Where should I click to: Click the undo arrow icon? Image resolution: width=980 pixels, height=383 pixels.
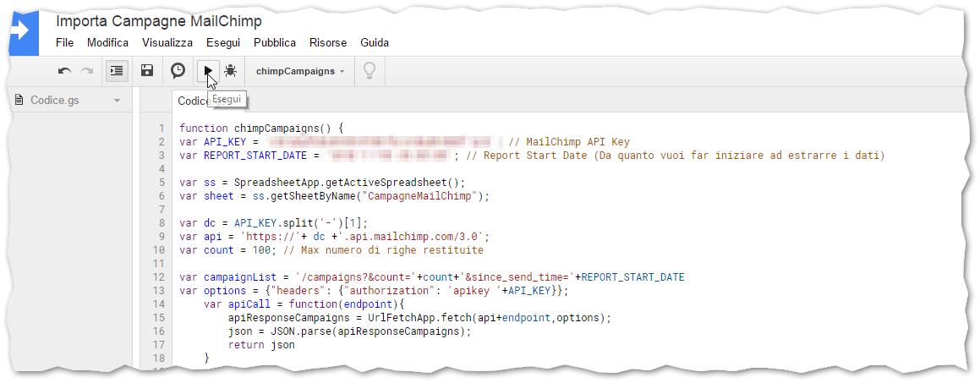pyautogui.click(x=64, y=71)
